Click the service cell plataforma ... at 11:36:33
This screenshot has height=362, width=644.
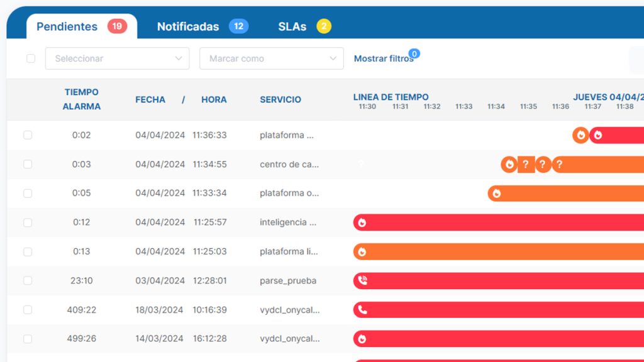click(x=287, y=135)
